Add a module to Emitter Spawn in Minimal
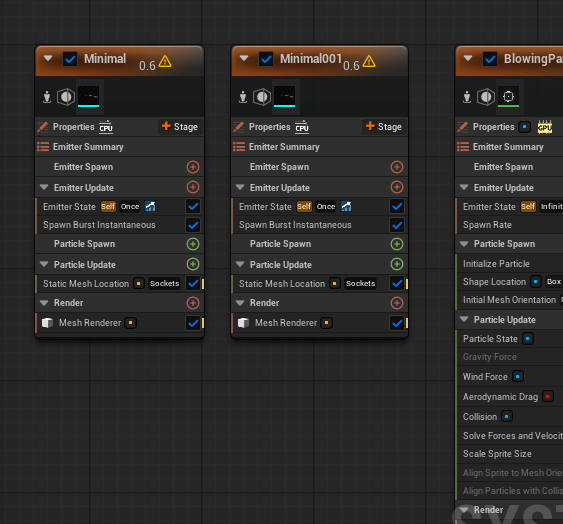 point(193,167)
